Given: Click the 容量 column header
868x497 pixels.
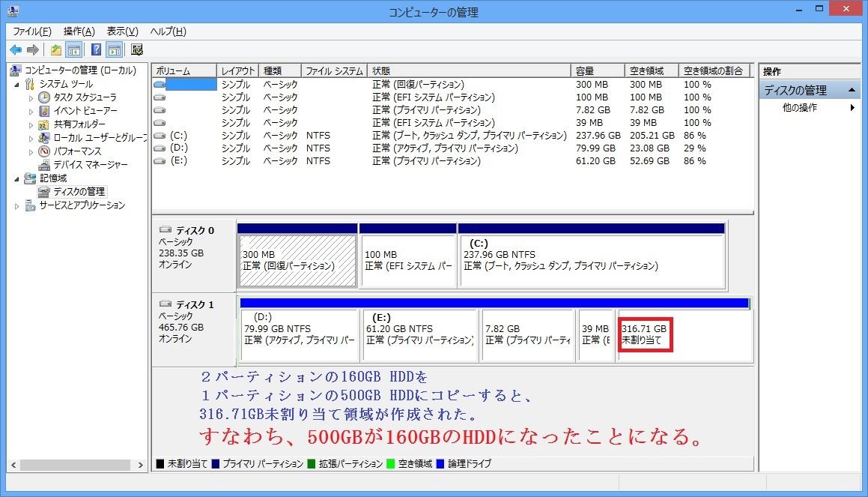Looking at the screenshot, I should coord(597,70).
